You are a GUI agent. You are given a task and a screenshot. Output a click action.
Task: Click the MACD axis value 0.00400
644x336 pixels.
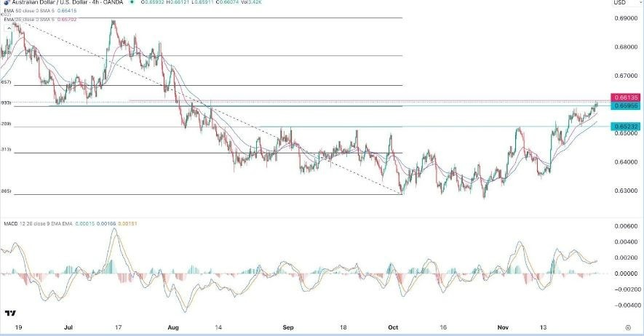point(626,242)
